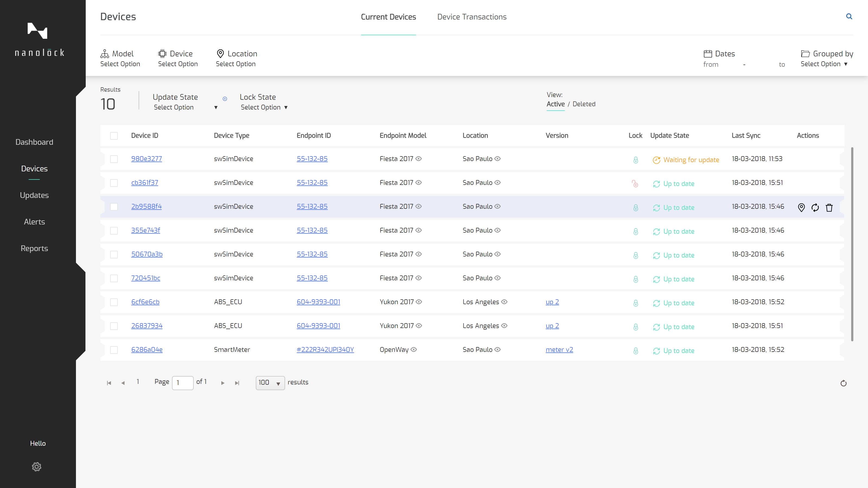Screen dimensions: 868x488
Task: Open device link 50670a3b
Action: (x=147, y=254)
